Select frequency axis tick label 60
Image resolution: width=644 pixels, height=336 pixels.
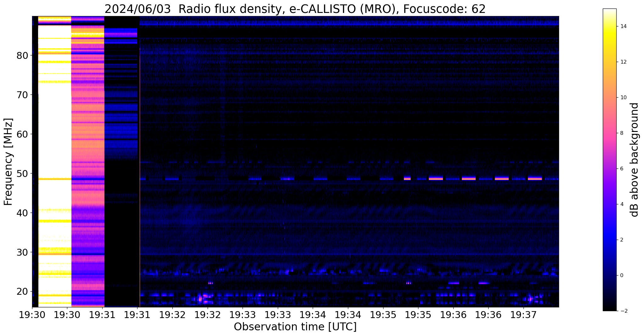point(23,134)
